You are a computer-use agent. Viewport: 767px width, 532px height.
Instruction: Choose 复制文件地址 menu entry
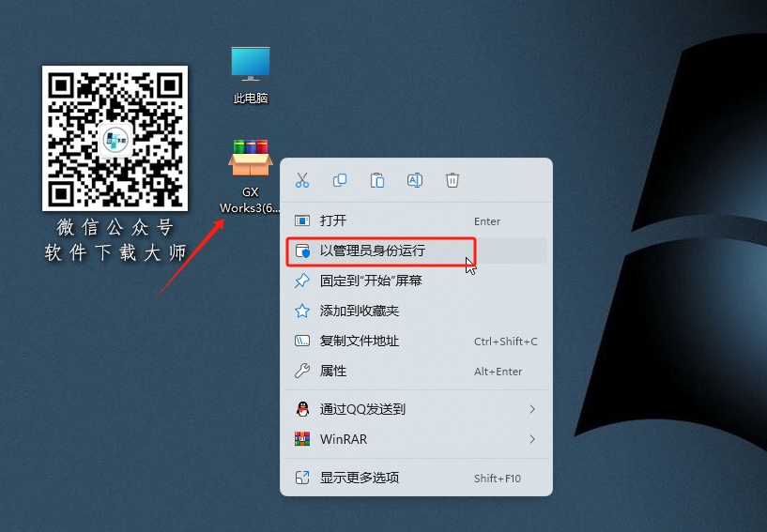click(416, 341)
